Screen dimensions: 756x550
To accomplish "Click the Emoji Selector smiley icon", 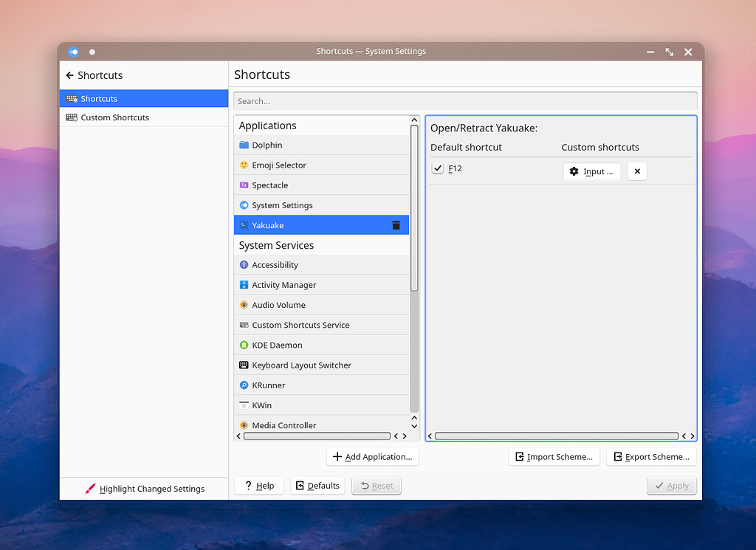I will pyautogui.click(x=244, y=165).
